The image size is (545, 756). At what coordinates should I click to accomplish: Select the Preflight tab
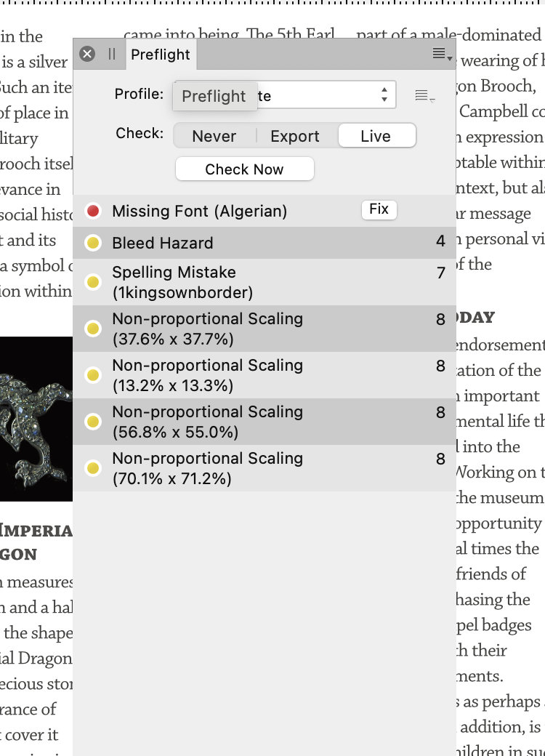161,53
